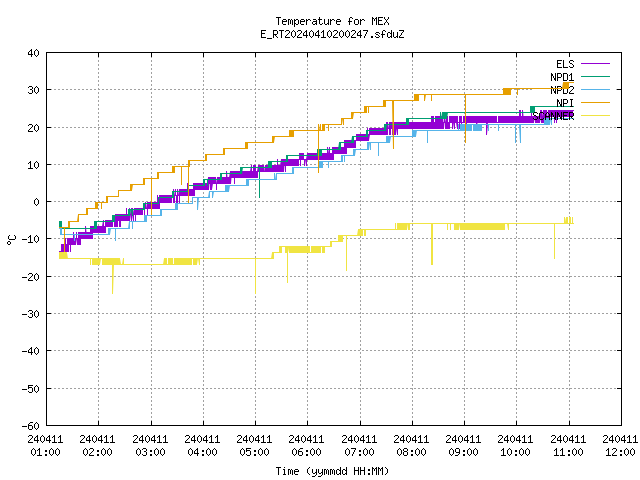Click the x-axis tick label 240411 03:00
The width and height of the screenshot is (640, 480).
coord(150,446)
